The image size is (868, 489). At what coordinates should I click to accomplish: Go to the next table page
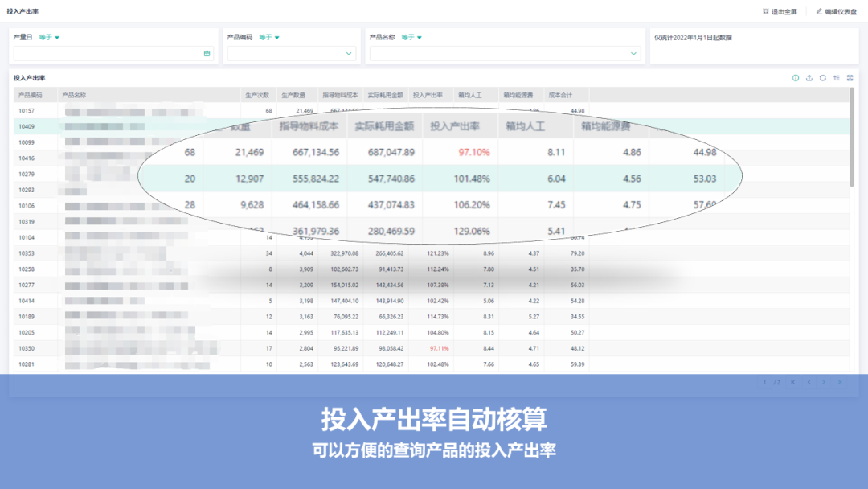coord(824,382)
